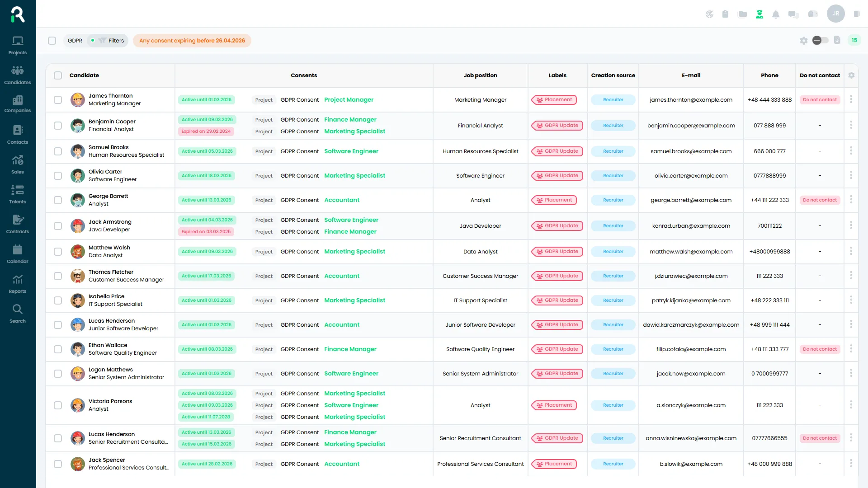
Task: Click the green GDPR officer icon
Action: click(x=759, y=14)
